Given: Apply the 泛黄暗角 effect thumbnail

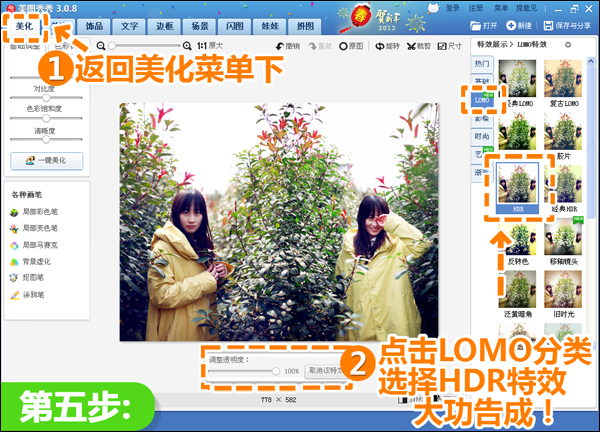Looking at the screenshot, I should point(517,289).
